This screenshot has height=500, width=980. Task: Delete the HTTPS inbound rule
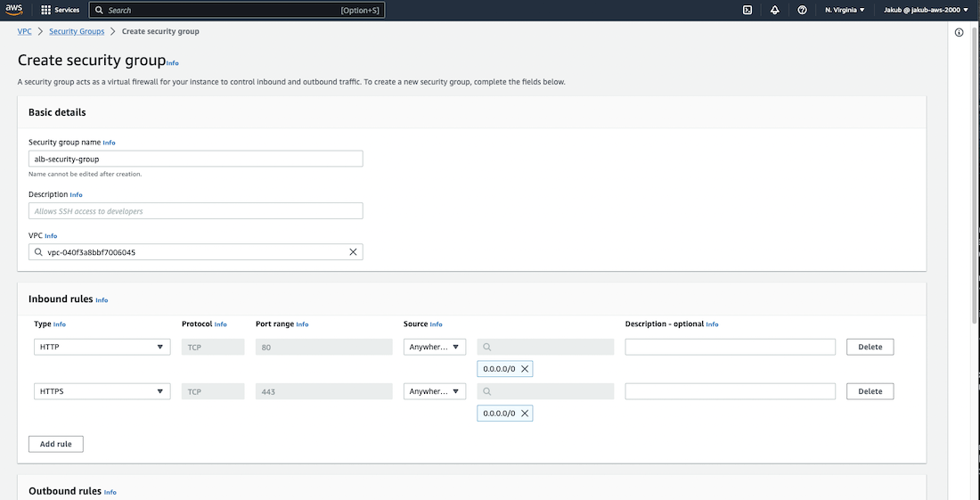[870, 391]
